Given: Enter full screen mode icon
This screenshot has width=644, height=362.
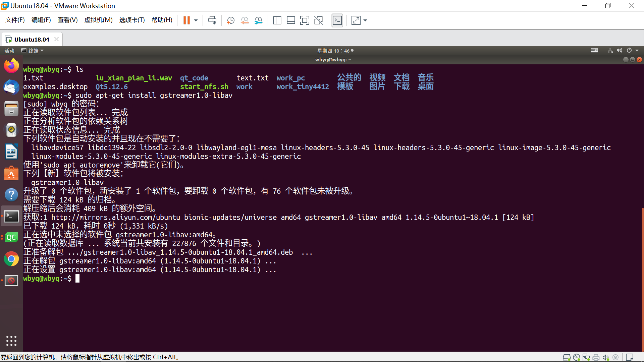Looking at the screenshot, I should 305,20.
